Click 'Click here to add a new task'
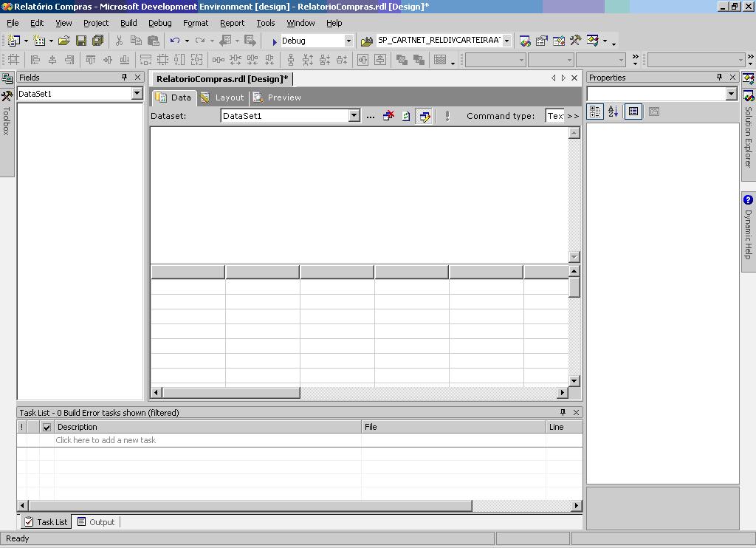Viewport: 756px width, 548px height. (106, 440)
